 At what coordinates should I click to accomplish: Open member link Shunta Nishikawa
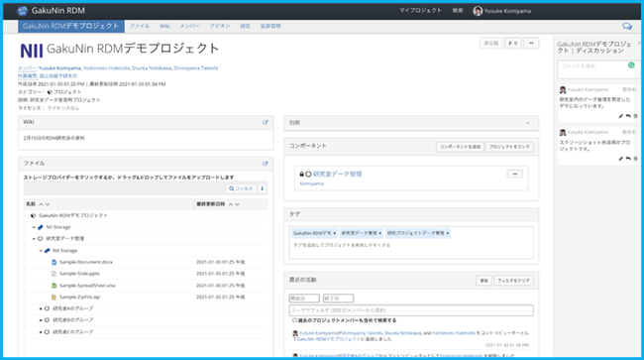point(152,68)
